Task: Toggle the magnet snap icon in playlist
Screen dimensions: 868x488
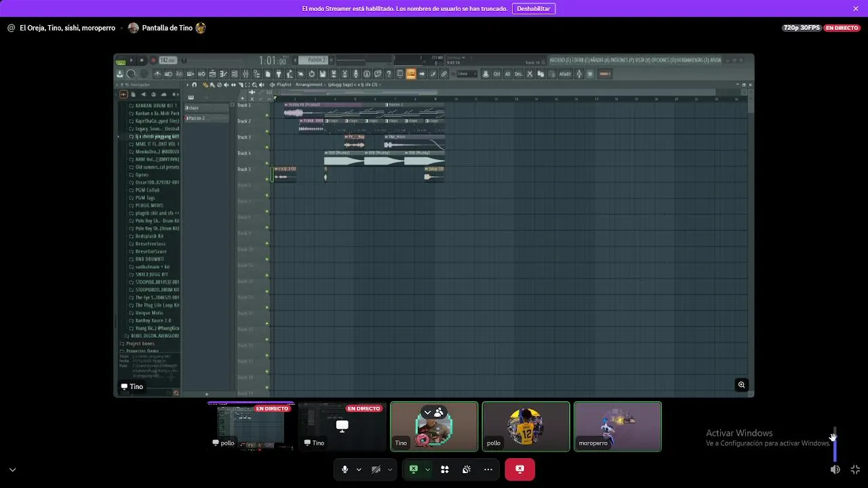Action: pyautogui.click(x=194, y=85)
